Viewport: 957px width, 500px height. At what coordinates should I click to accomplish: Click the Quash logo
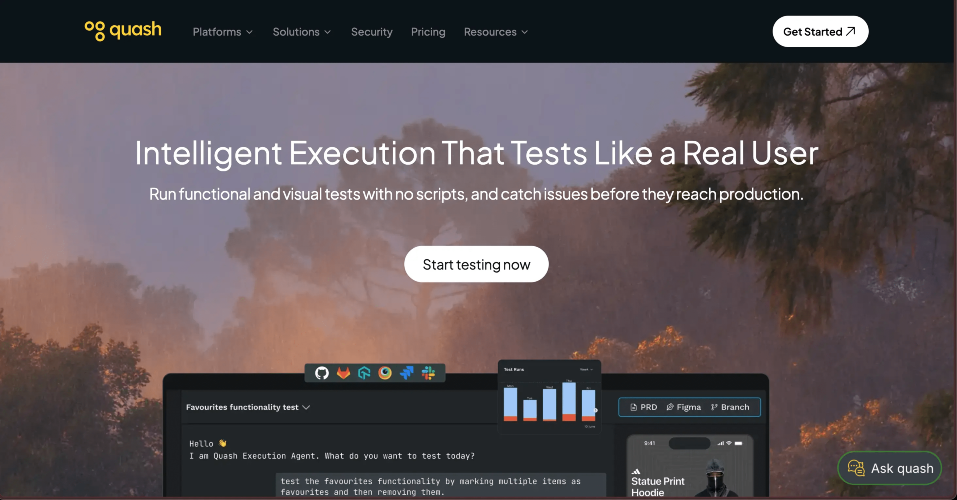[x=123, y=31]
